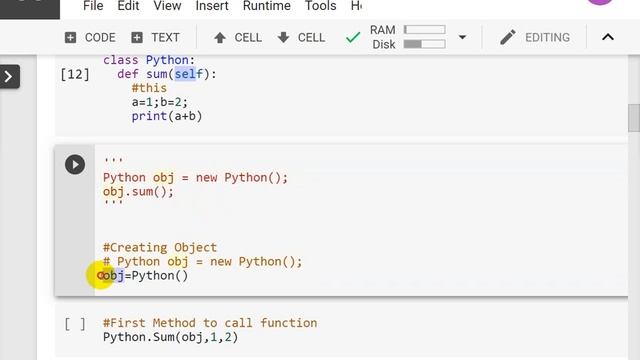Open the runtime connection dropdown arrow
640x360 pixels.
tap(462, 37)
